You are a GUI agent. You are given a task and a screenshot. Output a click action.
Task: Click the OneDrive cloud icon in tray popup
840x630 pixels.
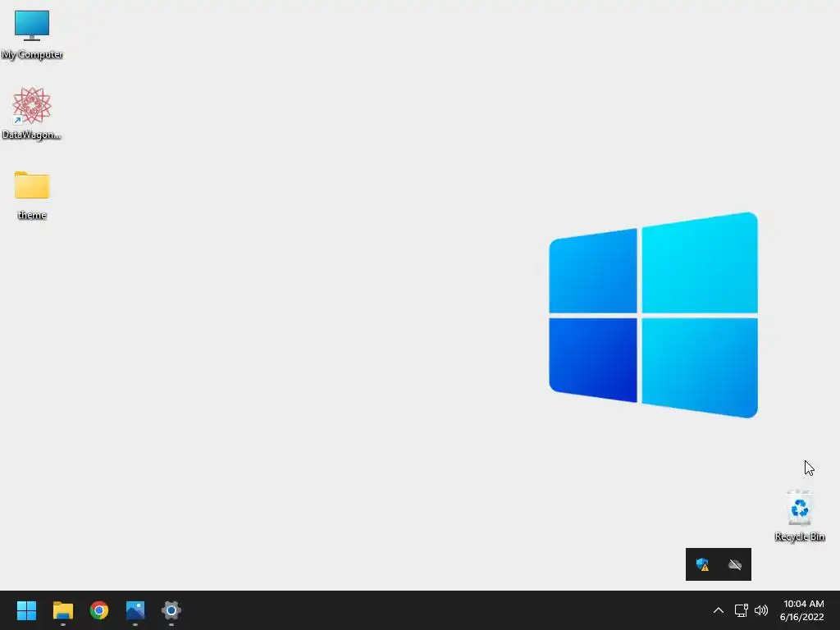(735, 564)
